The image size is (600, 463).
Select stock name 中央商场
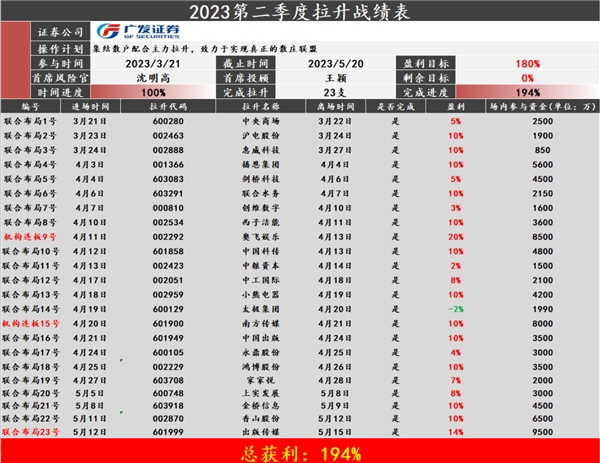pos(261,121)
